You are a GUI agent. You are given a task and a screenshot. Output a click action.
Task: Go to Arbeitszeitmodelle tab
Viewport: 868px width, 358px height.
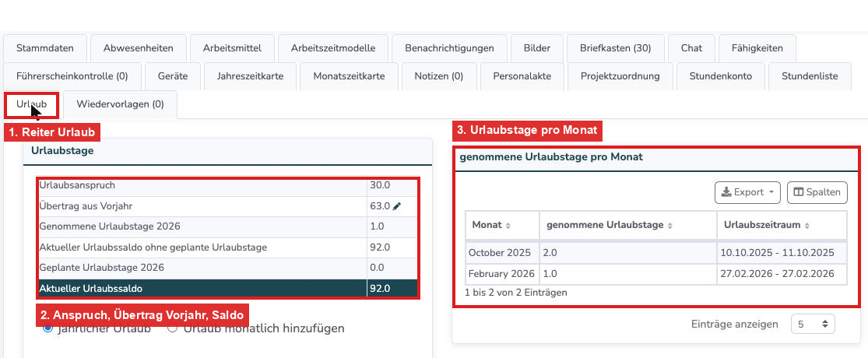point(333,48)
